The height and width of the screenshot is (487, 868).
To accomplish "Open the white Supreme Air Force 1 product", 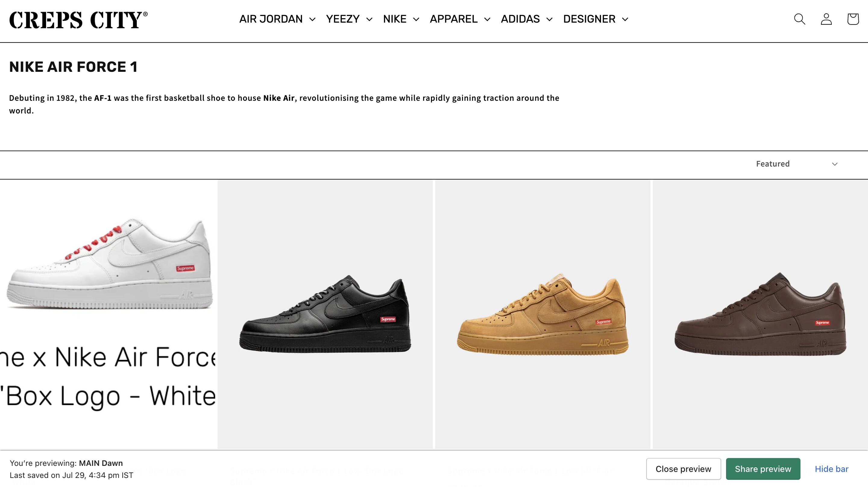I will point(109,263).
